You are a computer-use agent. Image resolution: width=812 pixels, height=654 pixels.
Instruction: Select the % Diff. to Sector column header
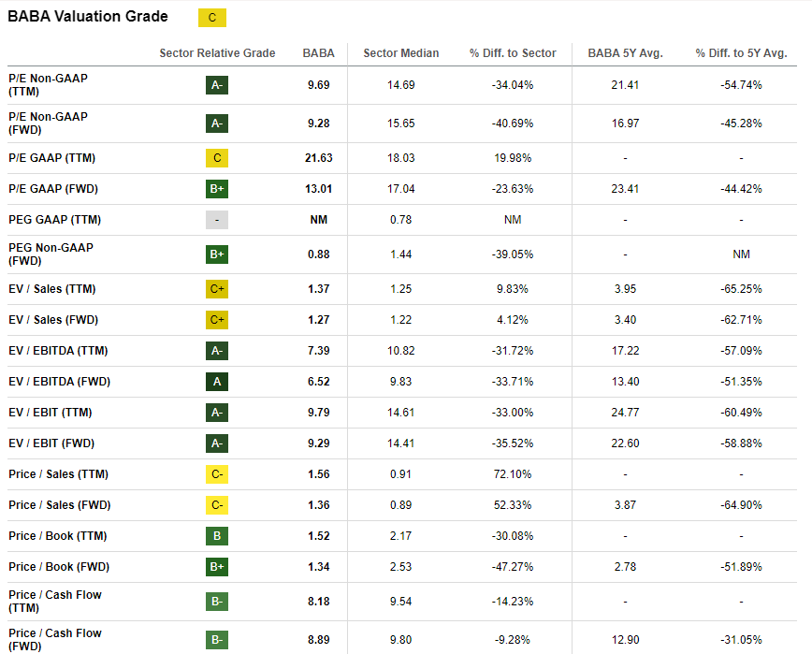point(513,53)
